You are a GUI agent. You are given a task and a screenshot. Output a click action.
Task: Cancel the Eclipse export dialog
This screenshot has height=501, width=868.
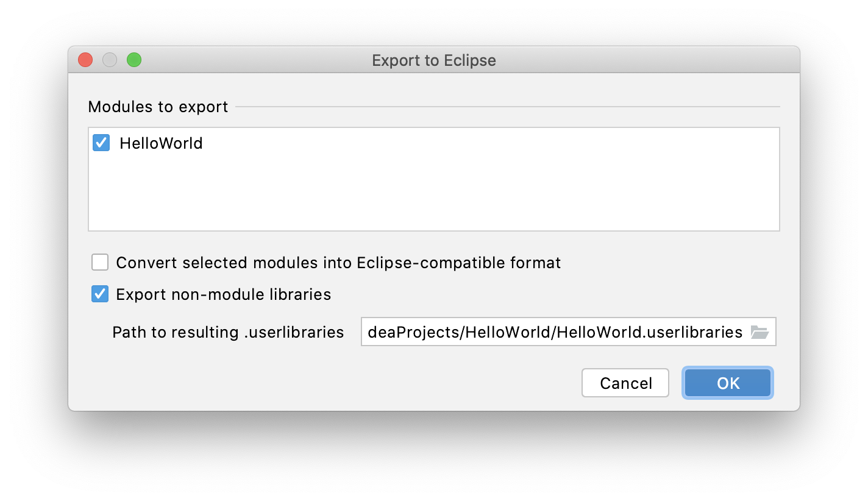tap(625, 383)
